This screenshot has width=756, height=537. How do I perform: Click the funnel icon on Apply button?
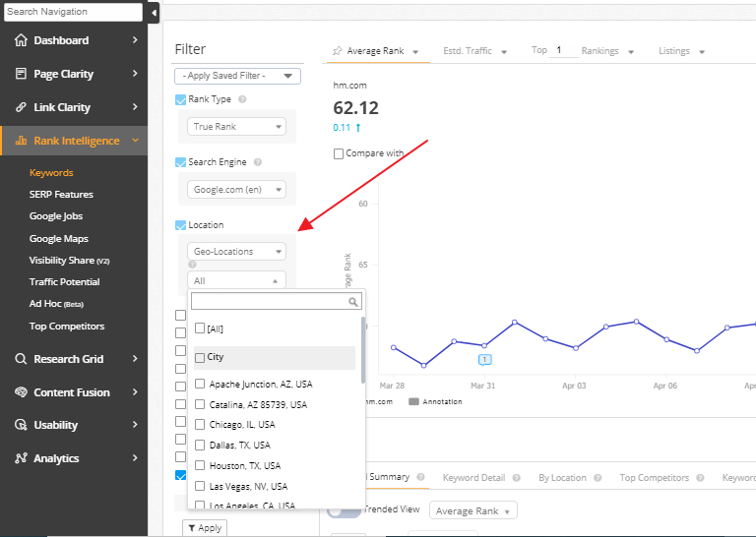[191, 528]
